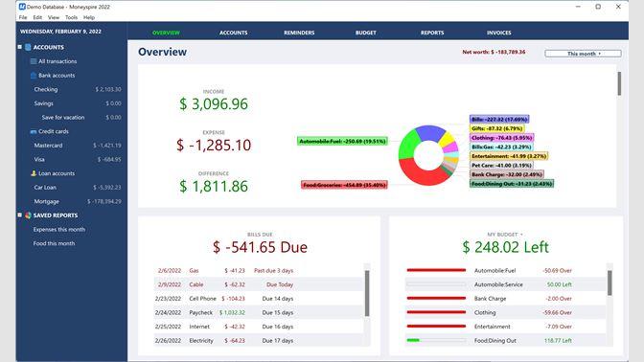Switch to the Budget tab
This screenshot has height=362, width=644.
click(365, 33)
